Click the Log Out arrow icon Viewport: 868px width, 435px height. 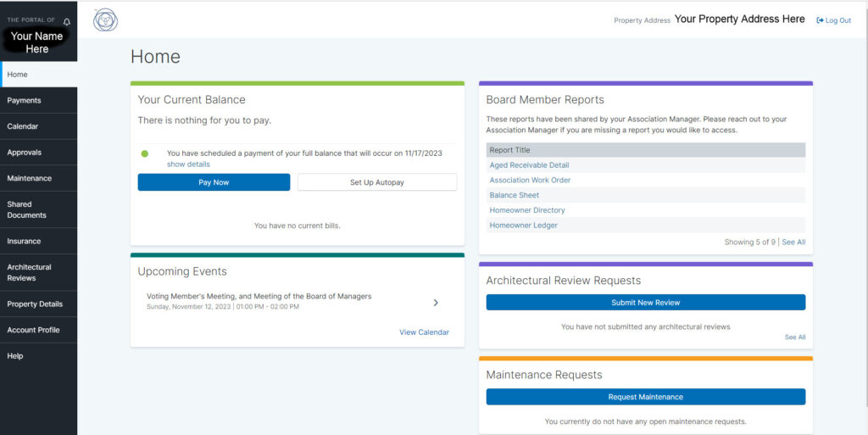click(x=820, y=20)
